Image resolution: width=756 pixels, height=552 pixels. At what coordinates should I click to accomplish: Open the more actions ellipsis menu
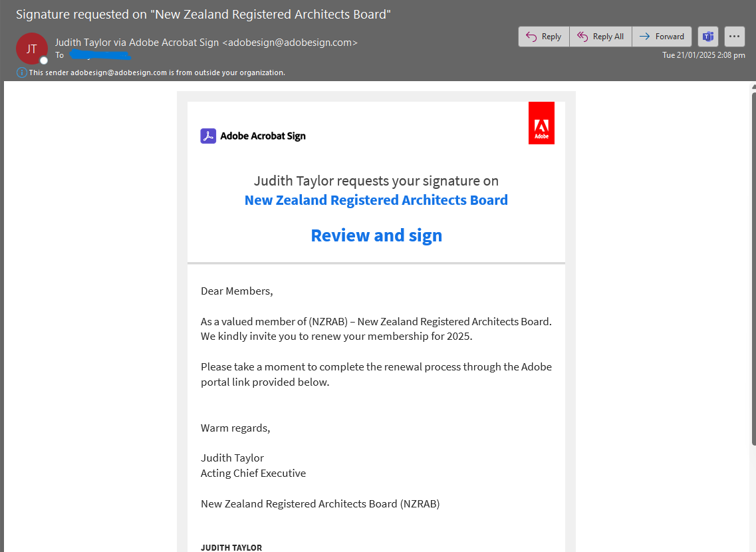(734, 37)
